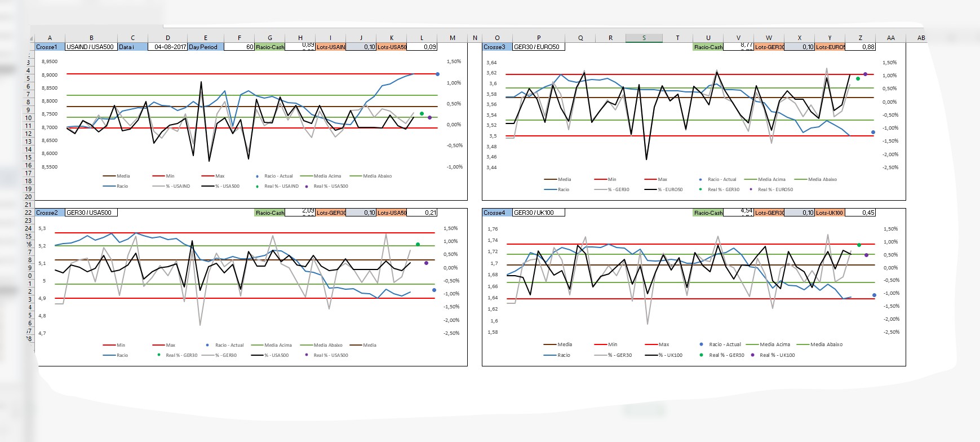Select column D header
Image resolution: width=980 pixels, height=442 pixels.
point(167,38)
